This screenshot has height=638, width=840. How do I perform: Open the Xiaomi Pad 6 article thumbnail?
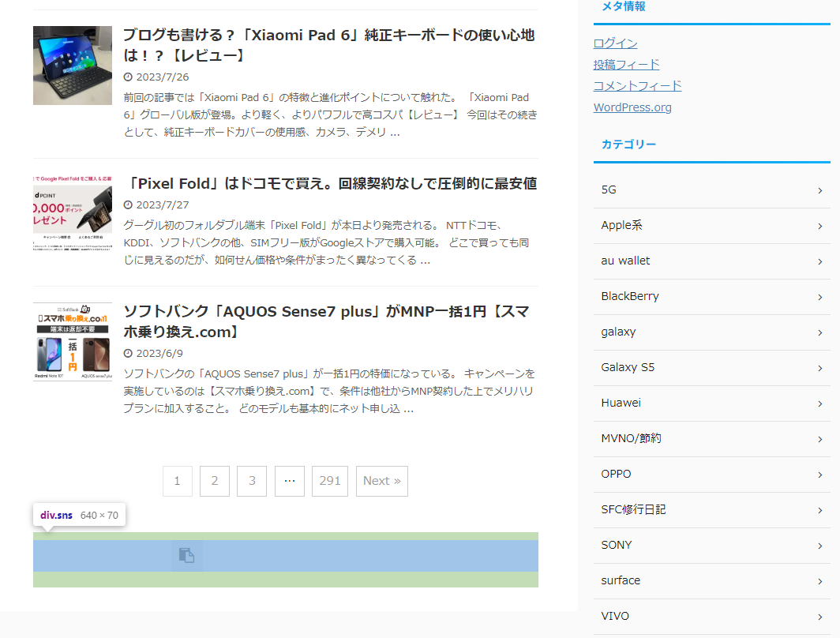tap(73, 66)
